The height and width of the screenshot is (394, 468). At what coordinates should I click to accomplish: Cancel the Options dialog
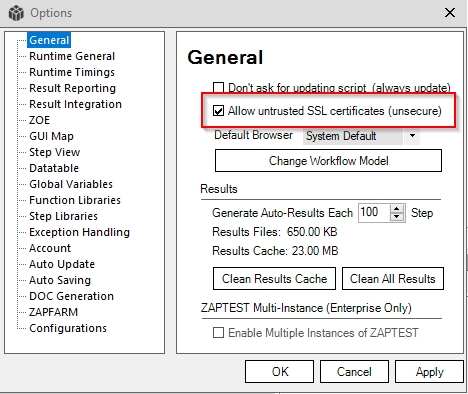point(354,371)
